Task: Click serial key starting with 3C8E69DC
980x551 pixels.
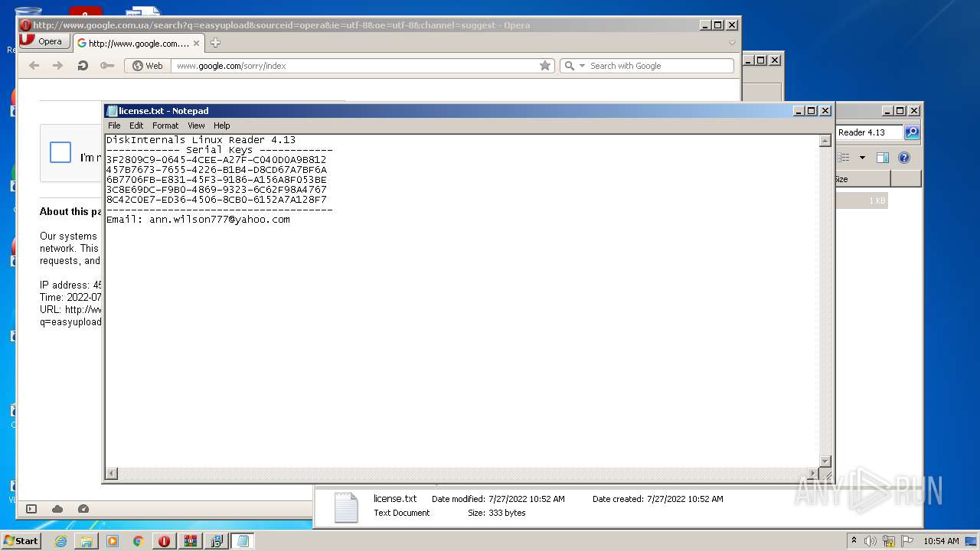Action: tap(217, 190)
